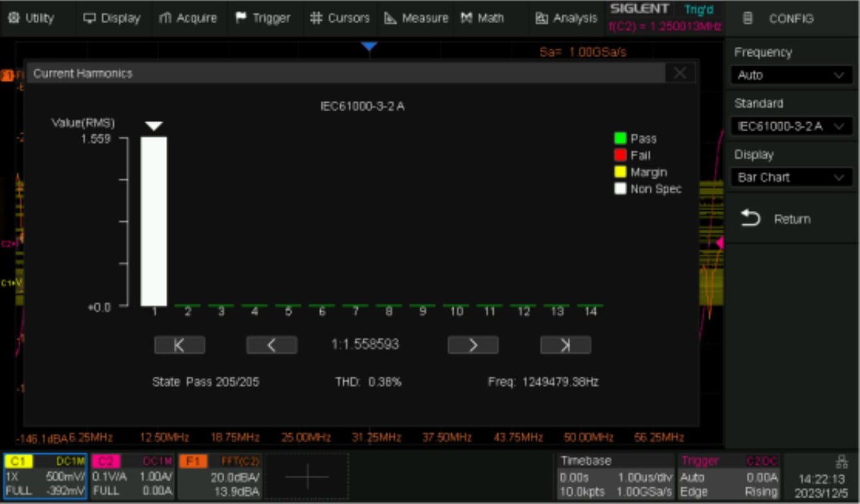Open the Utility menu

(x=31, y=18)
